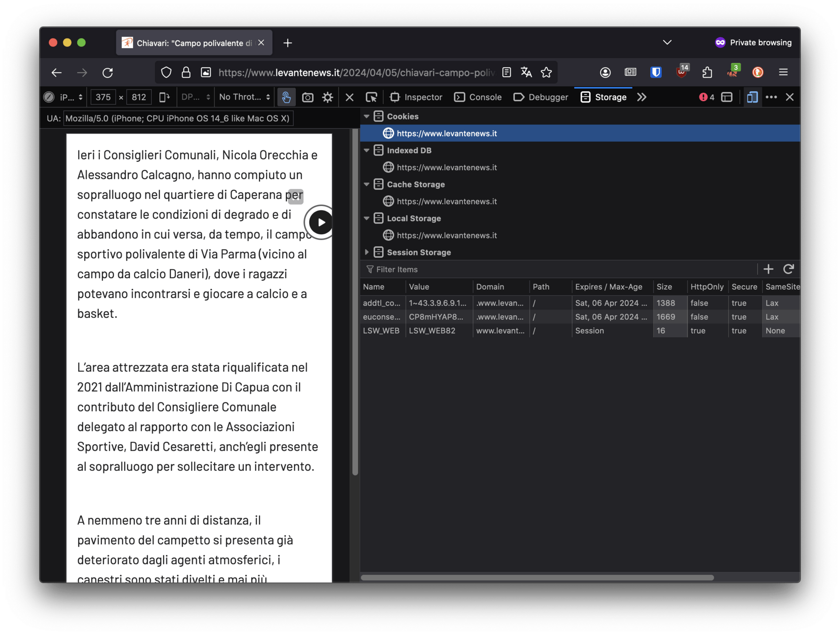Collapse the Cookies tree node
The image size is (840, 635).
(x=367, y=116)
